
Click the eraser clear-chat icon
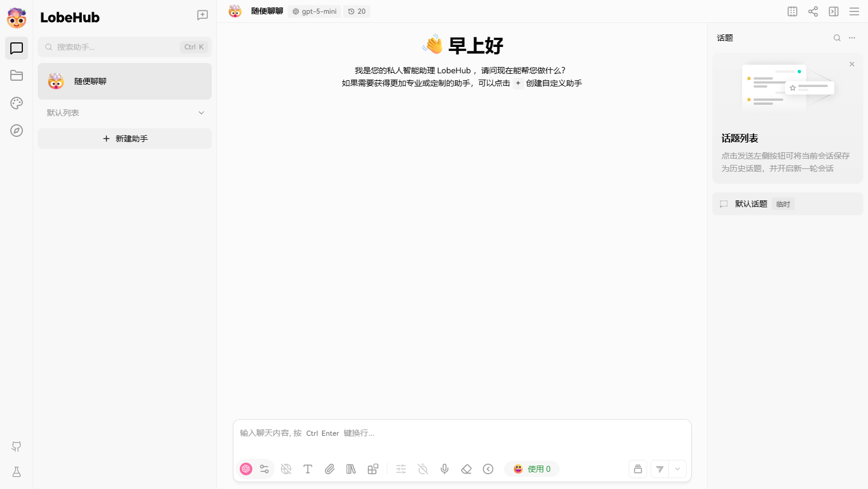point(466,469)
